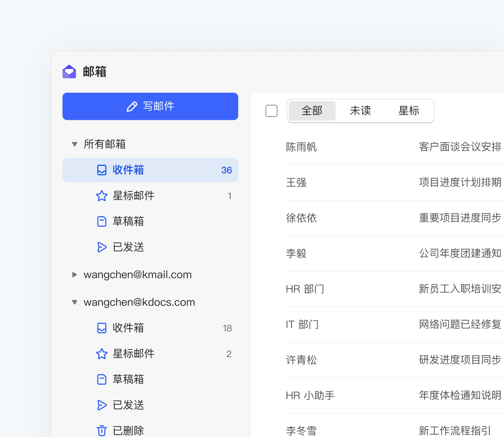Click the trash icon beside 已删除
Image resolution: width=504 pixels, height=437 pixels.
pyautogui.click(x=102, y=431)
